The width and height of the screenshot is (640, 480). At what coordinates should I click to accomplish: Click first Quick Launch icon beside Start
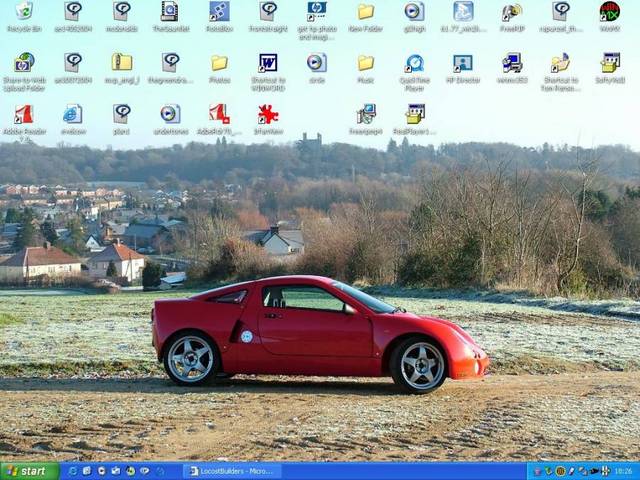(x=73, y=471)
